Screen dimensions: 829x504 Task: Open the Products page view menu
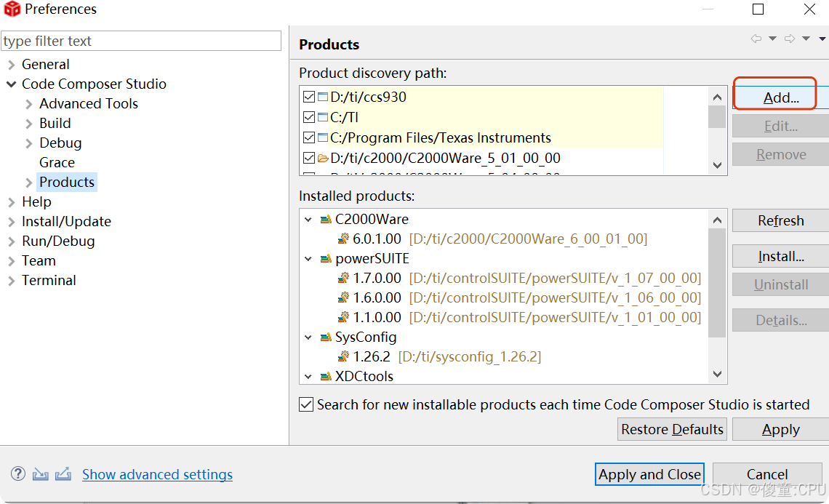pyautogui.click(x=822, y=39)
